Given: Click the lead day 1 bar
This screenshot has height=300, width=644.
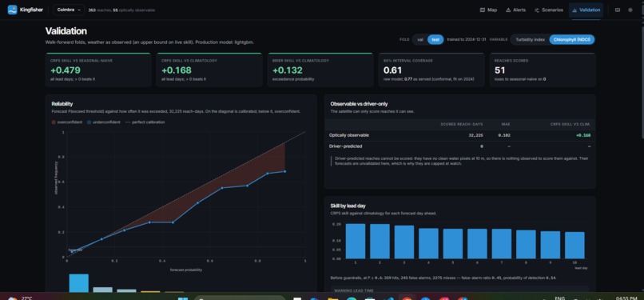Looking at the screenshot, I should tap(356, 241).
